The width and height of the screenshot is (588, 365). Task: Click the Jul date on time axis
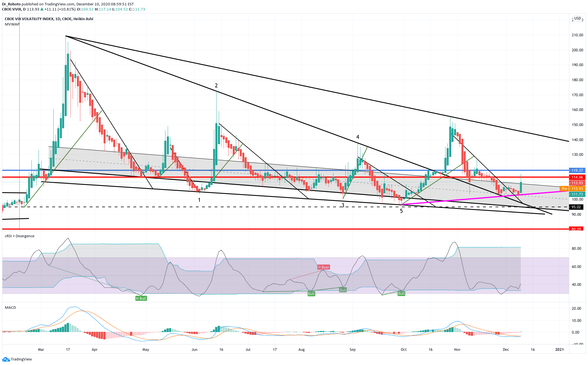(x=248, y=350)
